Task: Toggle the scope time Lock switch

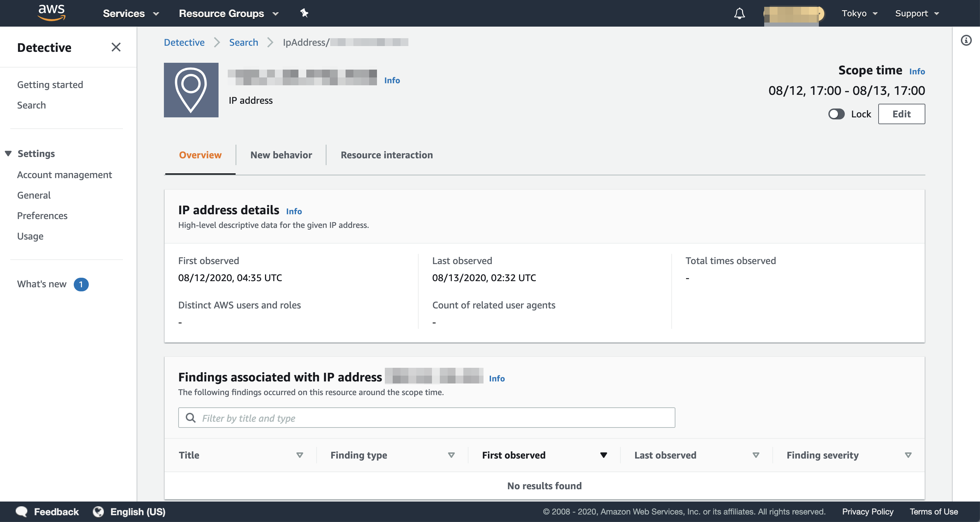Action: [x=836, y=114]
